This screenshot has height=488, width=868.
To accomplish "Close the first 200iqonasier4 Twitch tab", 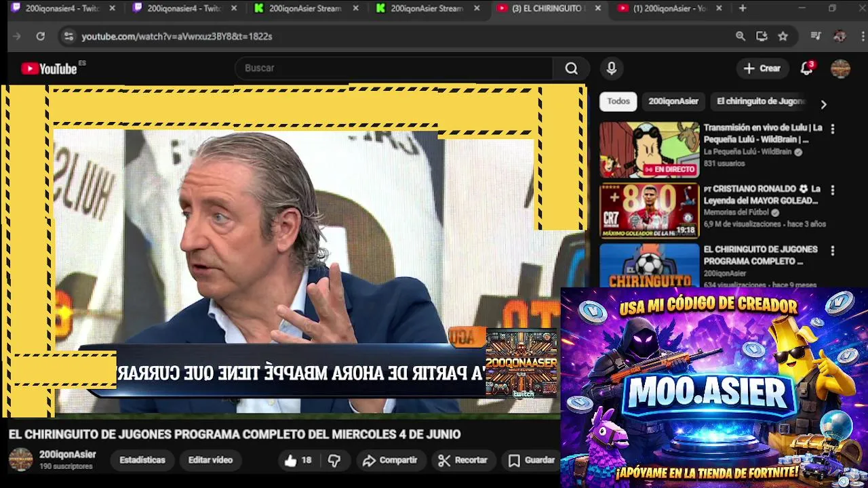I will [112, 8].
